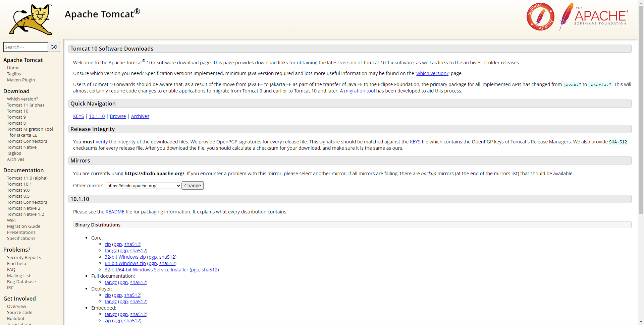
Task: Download Deployer tar.gz
Action: 111,302
